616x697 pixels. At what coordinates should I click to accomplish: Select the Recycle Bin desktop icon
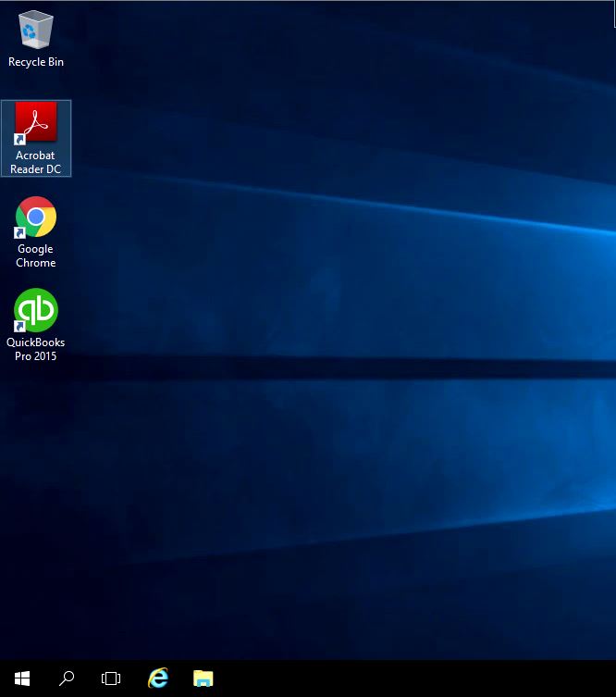pyautogui.click(x=36, y=39)
